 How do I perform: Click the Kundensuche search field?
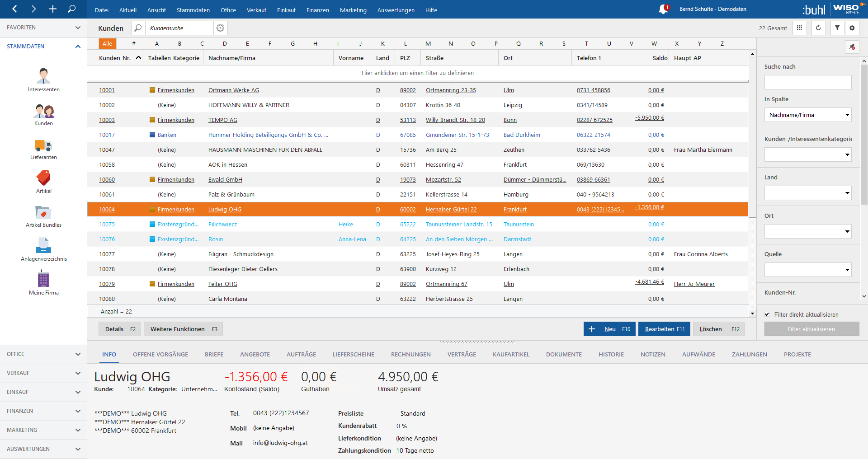(x=179, y=28)
